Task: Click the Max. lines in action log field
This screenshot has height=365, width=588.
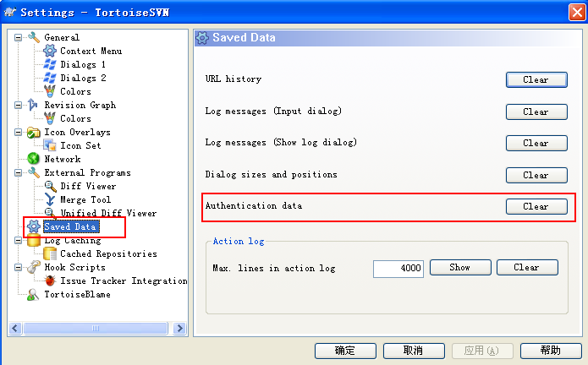Action: pyautogui.click(x=398, y=269)
